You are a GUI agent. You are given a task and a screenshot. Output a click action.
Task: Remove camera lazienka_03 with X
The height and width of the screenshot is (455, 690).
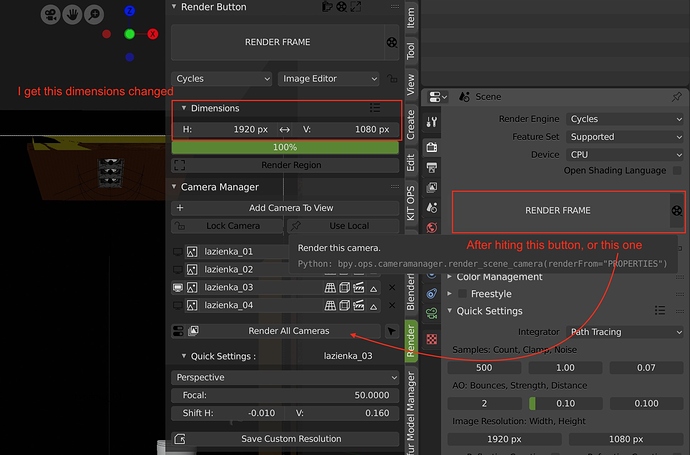coord(392,288)
